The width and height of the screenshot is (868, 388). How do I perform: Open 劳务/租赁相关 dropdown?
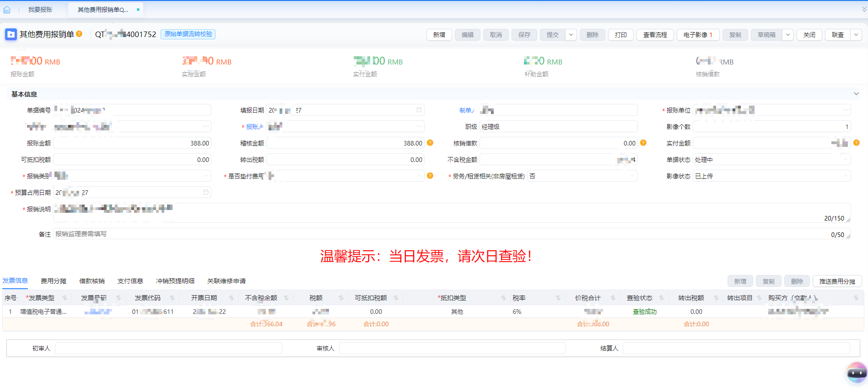click(582, 176)
